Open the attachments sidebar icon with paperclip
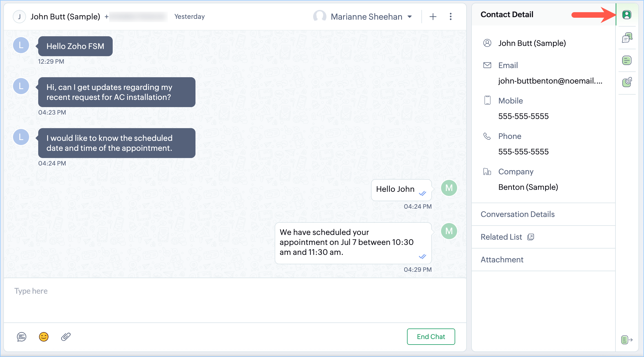Screen dimensions: 644x357 point(627,82)
